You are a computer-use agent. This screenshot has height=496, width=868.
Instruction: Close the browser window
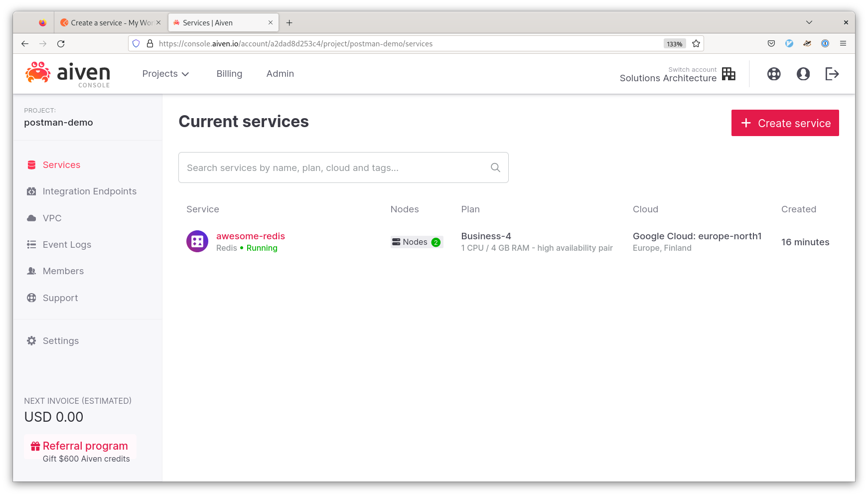click(x=846, y=22)
